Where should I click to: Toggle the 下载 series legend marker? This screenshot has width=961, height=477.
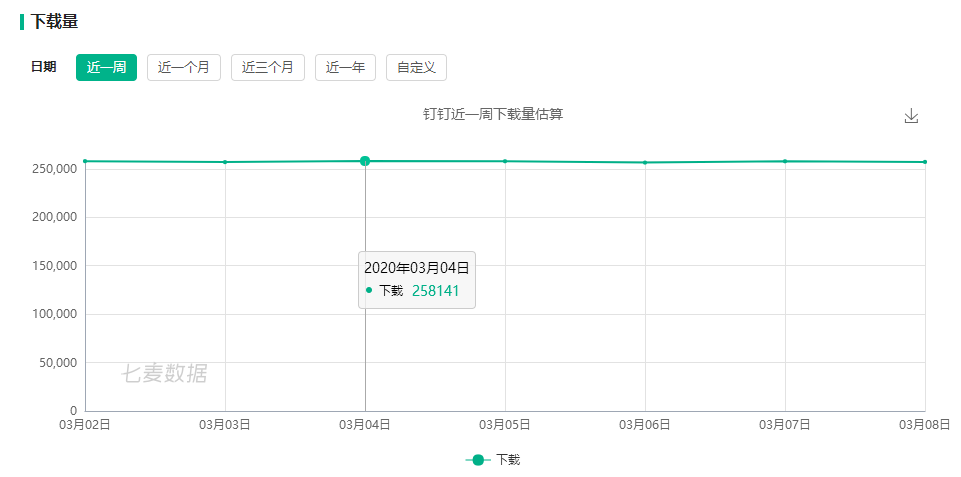tap(478, 460)
